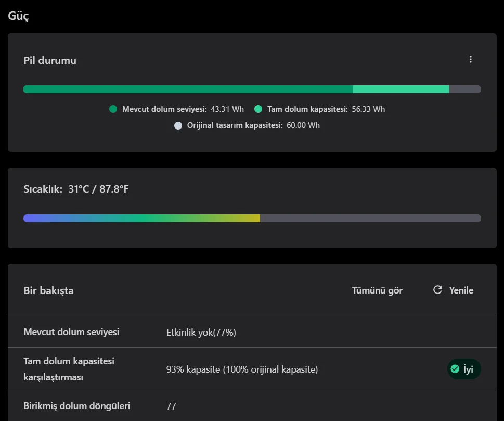Screen dimensions: 504x421
Task: Select the Mevcut dolum seviyesi row label
Action: click(x=71, y=332)
